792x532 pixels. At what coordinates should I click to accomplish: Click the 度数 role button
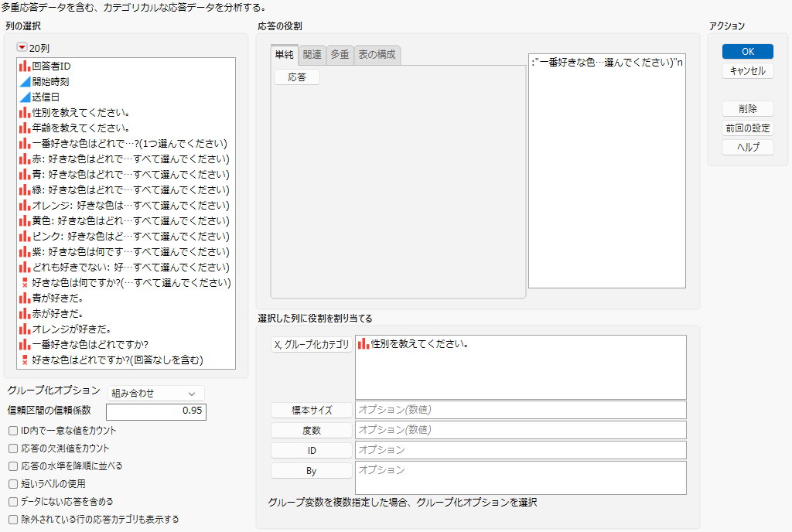coord(312,431)
